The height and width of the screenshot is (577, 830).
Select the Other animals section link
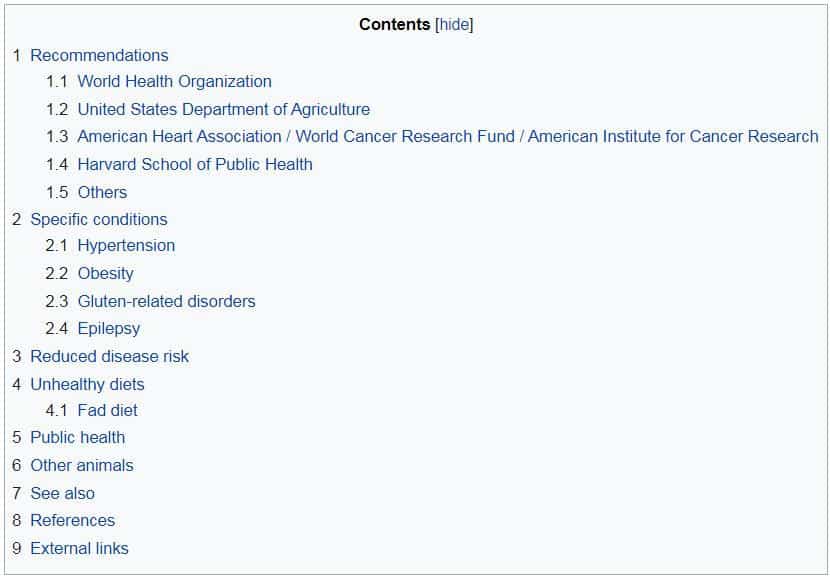click(x=82, y=465)
